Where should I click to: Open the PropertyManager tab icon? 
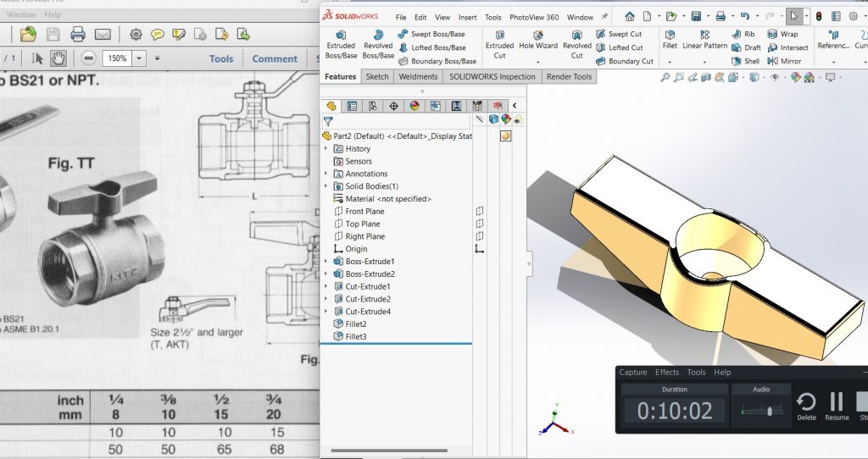click(352, 106)
